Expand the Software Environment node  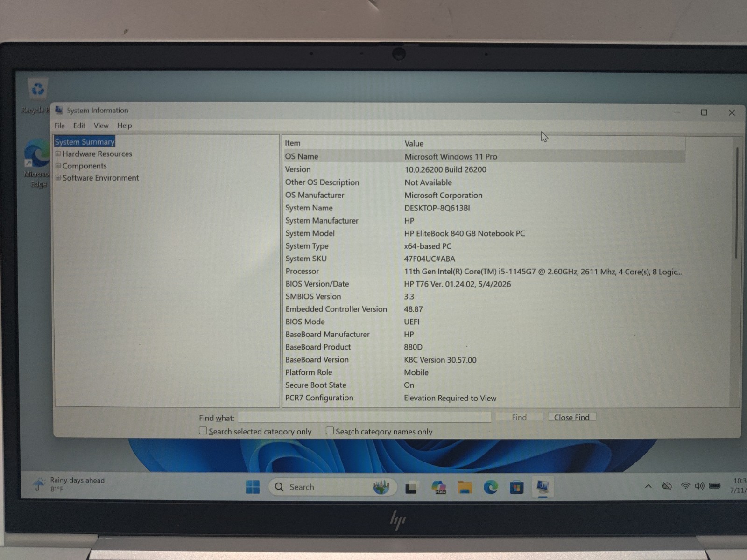click(58, 178)
